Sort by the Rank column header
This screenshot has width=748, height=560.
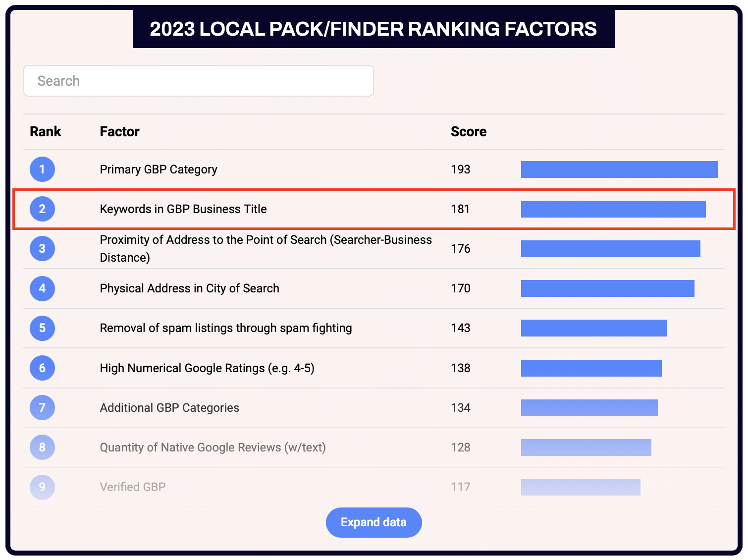tap(45, 132)
